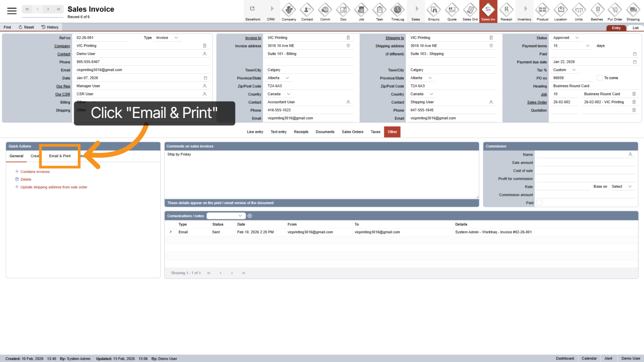644x362 pixels.
Task: Switch to the List view tab
Action: tap(636, 28)
